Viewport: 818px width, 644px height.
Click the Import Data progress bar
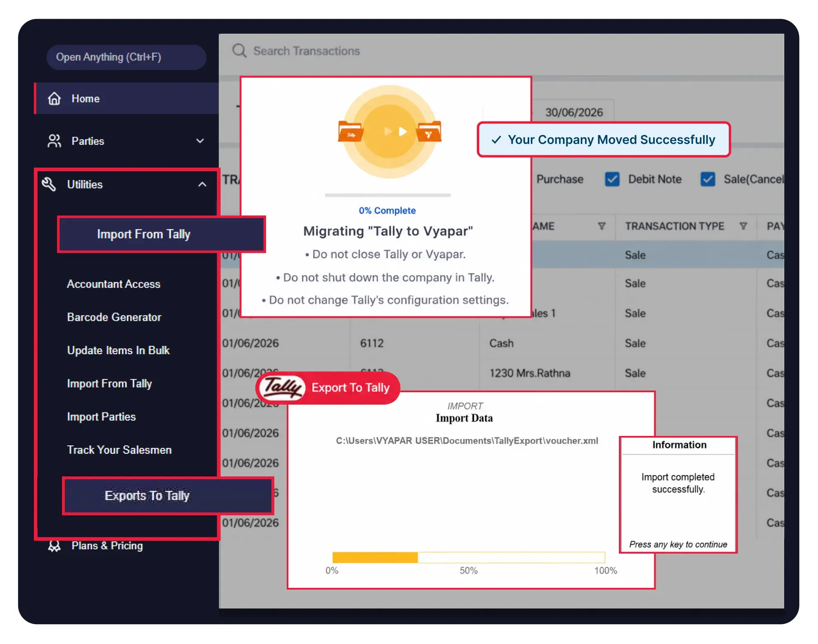tap(468, 557)
